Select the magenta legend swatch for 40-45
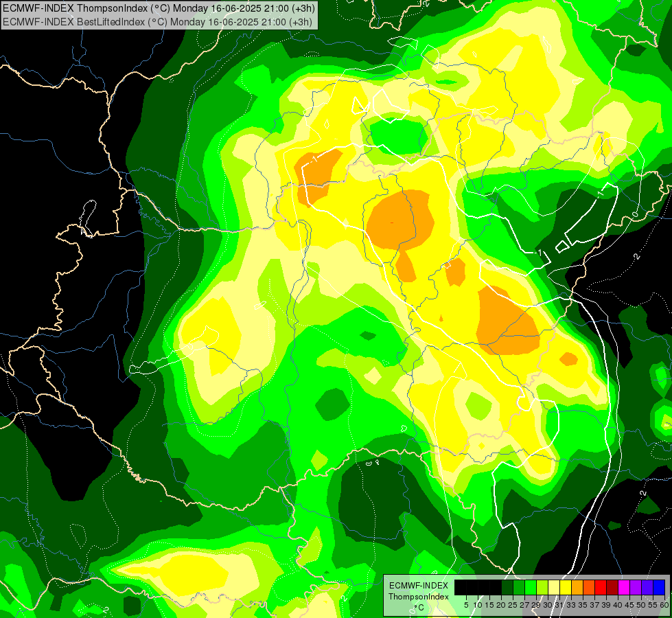The image size is (672, 618). tap(623, 587)
